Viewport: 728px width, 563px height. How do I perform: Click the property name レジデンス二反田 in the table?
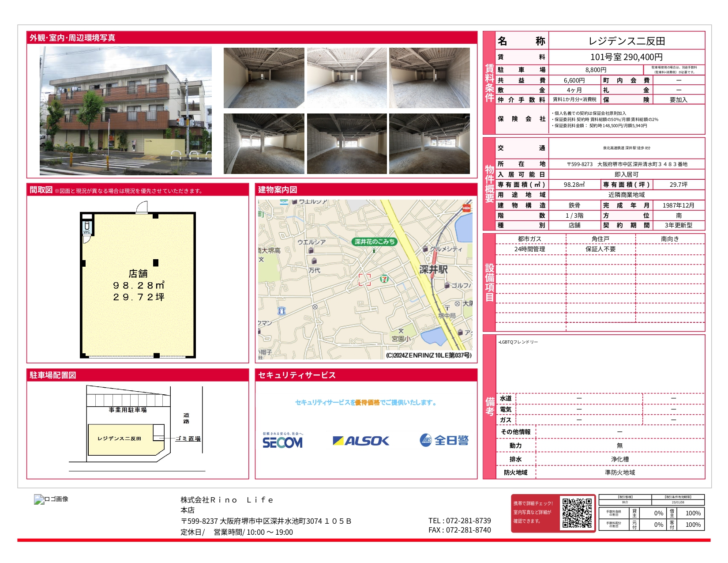coord(627,41)
